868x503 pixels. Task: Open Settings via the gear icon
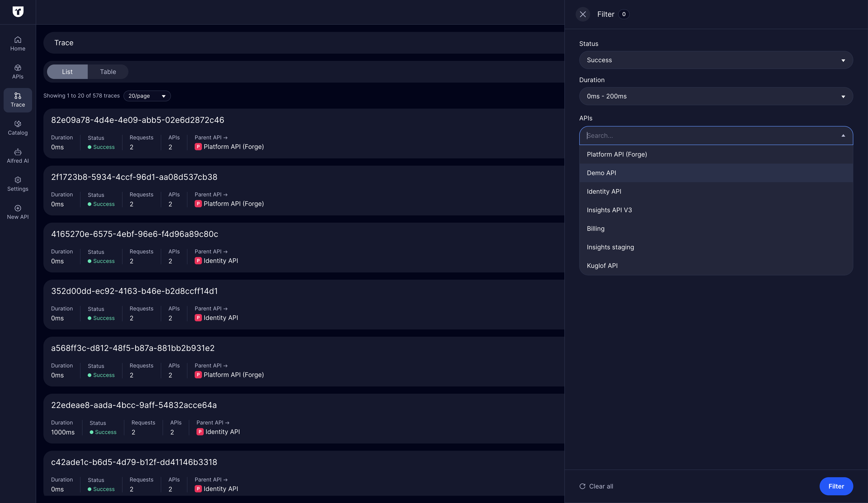(18, 184)
